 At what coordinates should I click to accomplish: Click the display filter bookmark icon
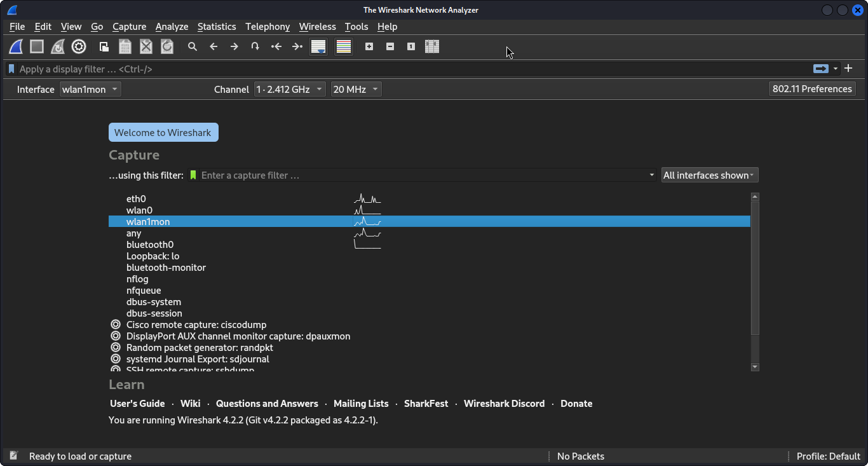click(x=11, y=69)
